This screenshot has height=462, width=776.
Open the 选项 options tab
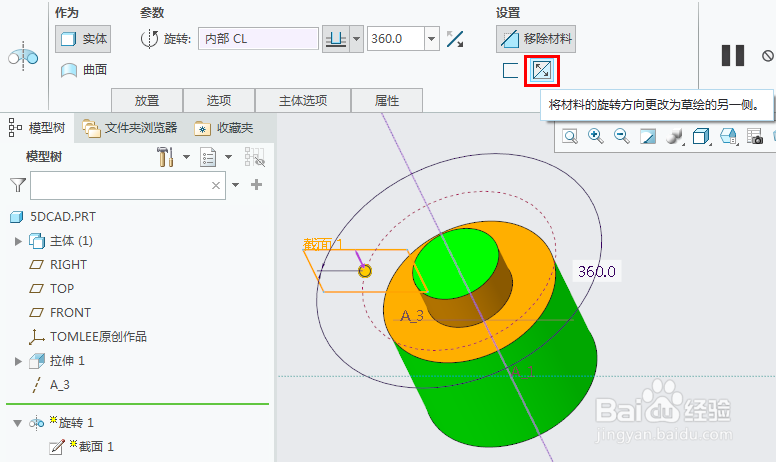point(219,100)
